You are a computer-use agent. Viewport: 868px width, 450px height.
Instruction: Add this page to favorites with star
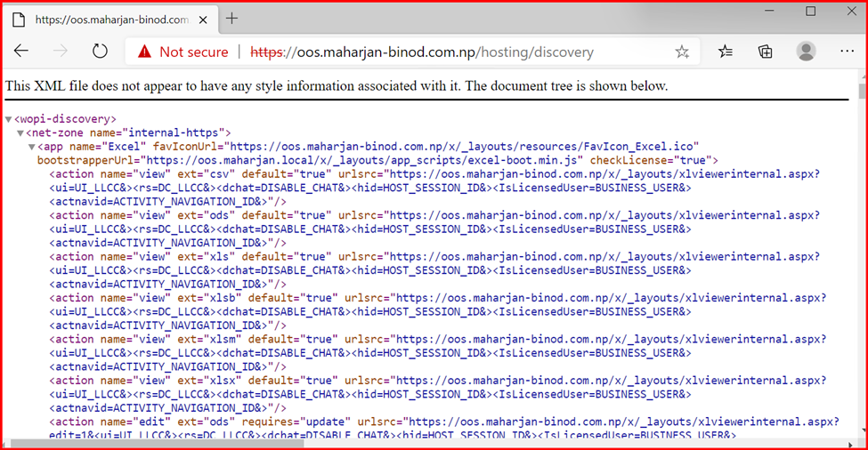point(682,52)
